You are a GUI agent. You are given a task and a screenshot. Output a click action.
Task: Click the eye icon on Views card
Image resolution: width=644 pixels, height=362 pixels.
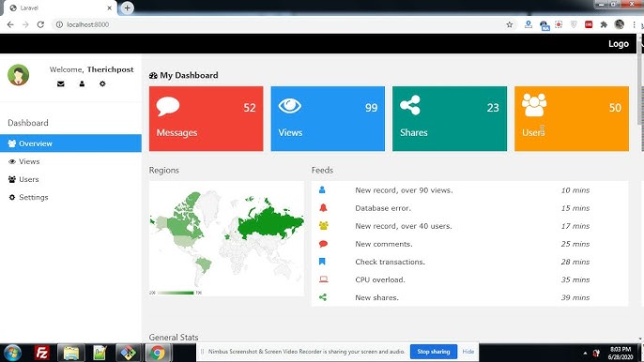coord(289,106)
